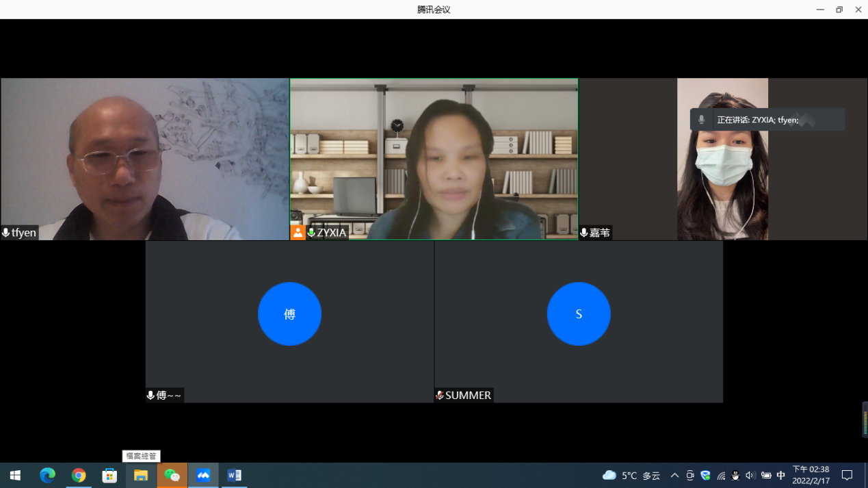Open File Explorer from the taskbar
This screenshot has width=868, height=488.
[141, 476]
